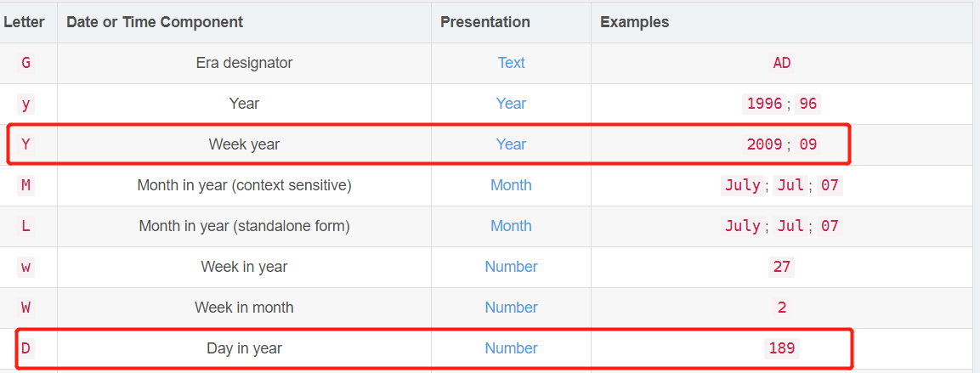The height and width of the screenshot is (373, 980).
Task: Select the letter G code cell
Action: point(25,63)
